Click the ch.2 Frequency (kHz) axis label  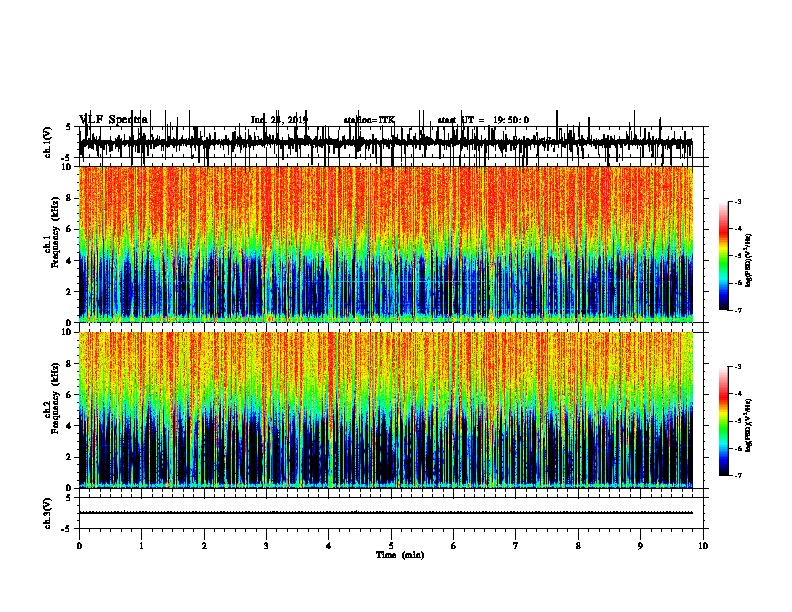[x=52, y=398]
